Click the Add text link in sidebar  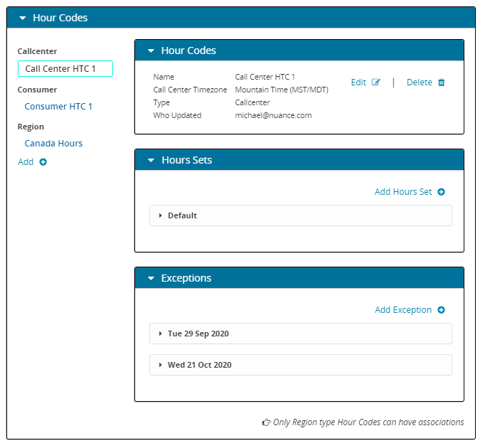[26, 162]
